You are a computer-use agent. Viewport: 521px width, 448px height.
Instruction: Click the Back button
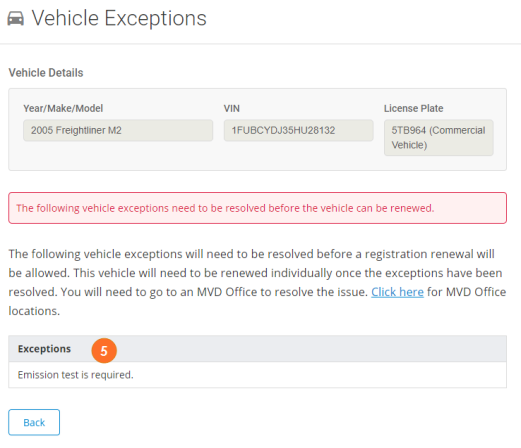[x=34, y=422]
